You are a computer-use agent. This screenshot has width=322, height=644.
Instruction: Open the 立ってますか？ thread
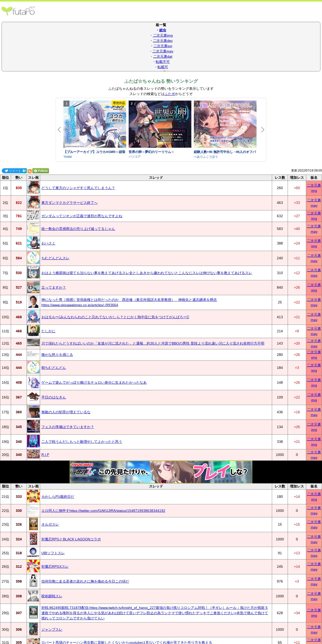54,287
